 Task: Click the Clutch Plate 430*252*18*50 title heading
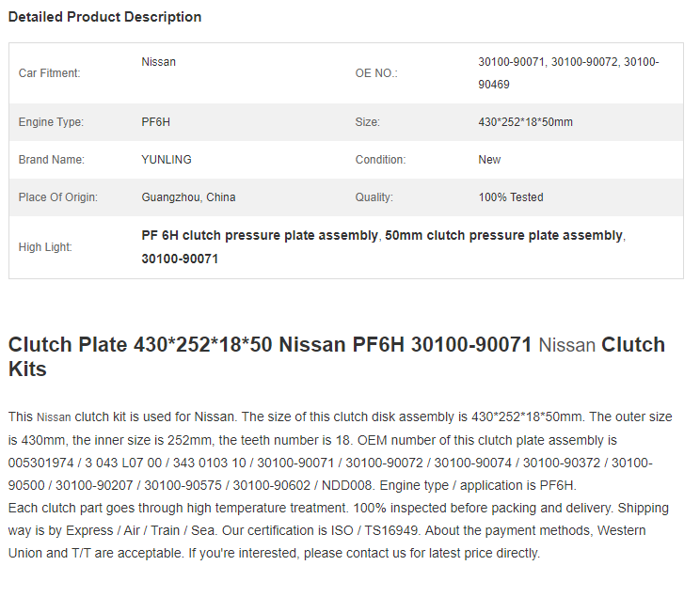(337, 356)
